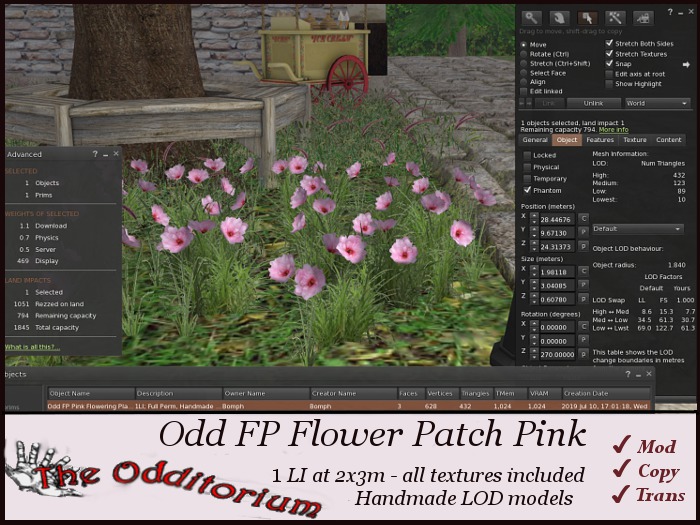Sort by Vertices column header
700x525 pixels.
(442, 393)
